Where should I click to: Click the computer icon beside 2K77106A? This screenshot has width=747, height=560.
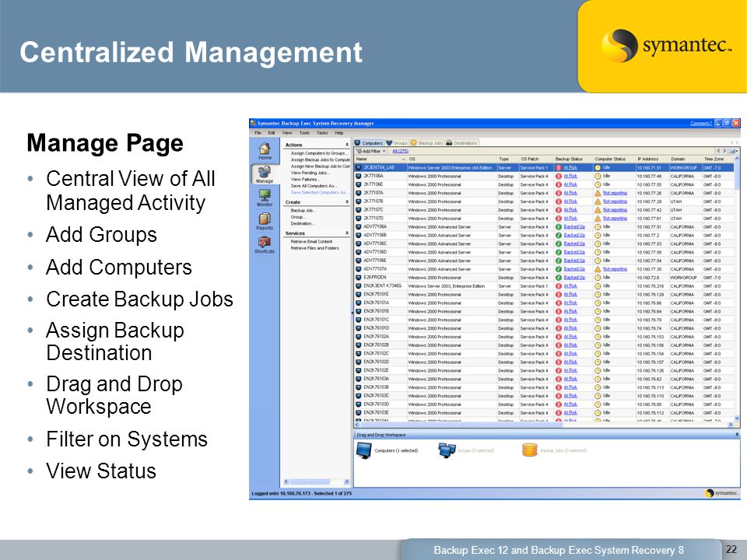358,177
